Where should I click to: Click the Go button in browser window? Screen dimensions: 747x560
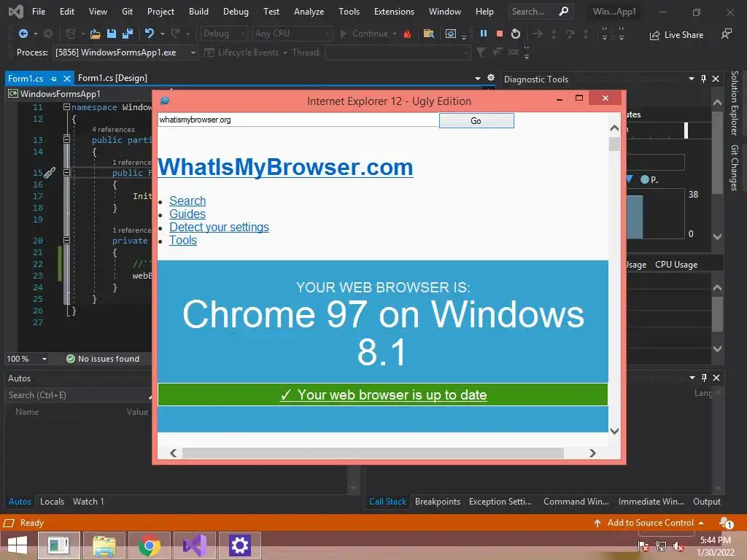click(476, 120)
